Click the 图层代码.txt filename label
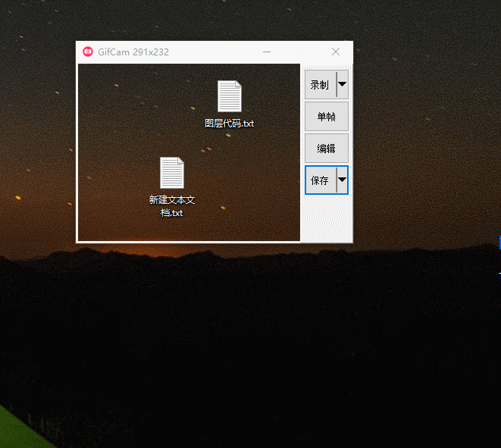The height and width of the screenshot is (448, 501). pos(229,123)
